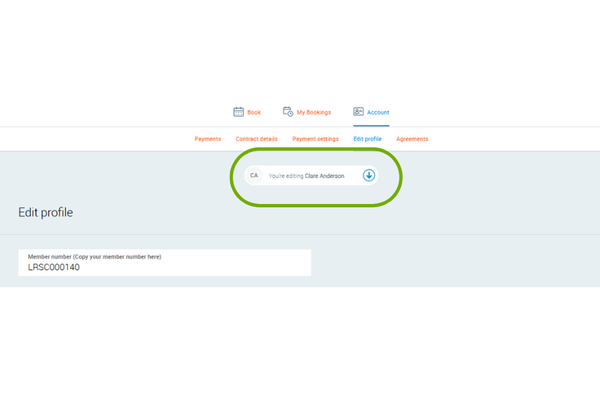600x400 pixels.
Task: Click the LRSC000140 member number value
Action: [x=56, y=268]
